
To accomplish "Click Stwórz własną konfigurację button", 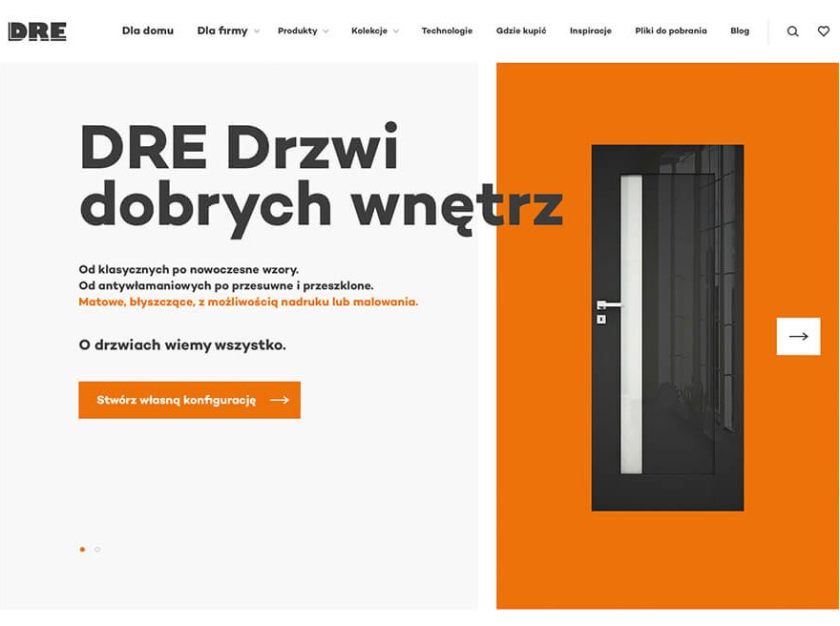I will (190, 400).
